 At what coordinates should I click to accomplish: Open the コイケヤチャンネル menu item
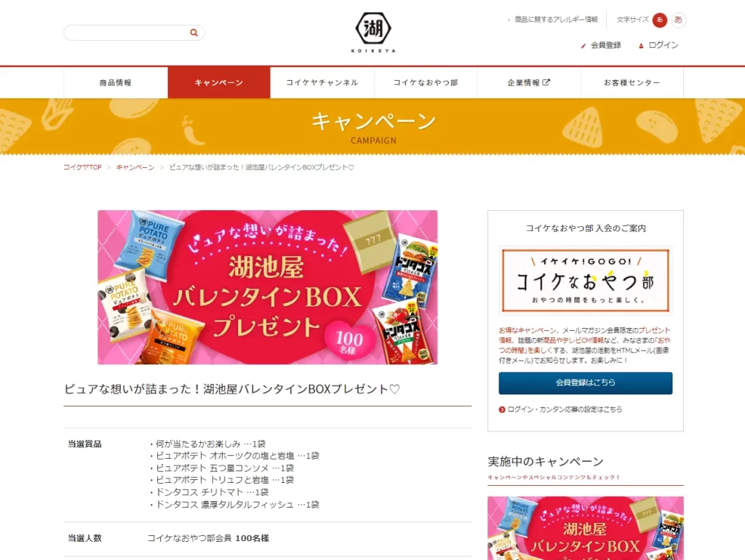coord(322,83)
